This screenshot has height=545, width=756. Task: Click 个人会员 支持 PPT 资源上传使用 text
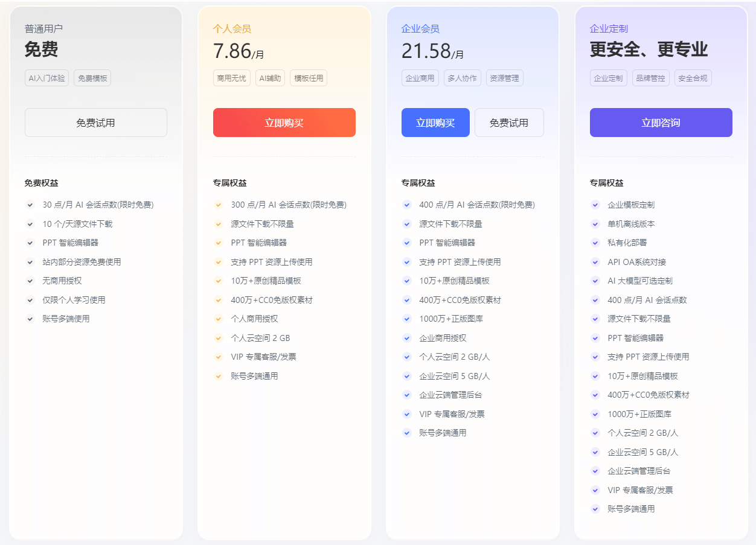[x=272, y=262]
